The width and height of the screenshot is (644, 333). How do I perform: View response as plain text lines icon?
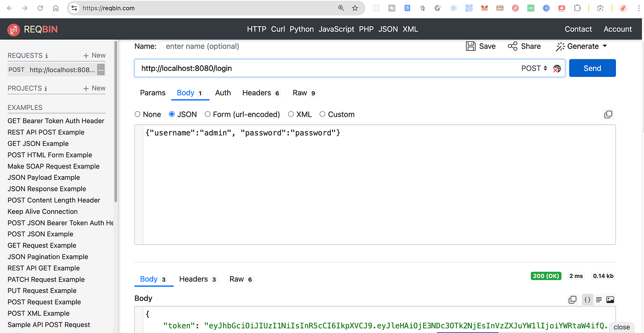tap(599, 299)
